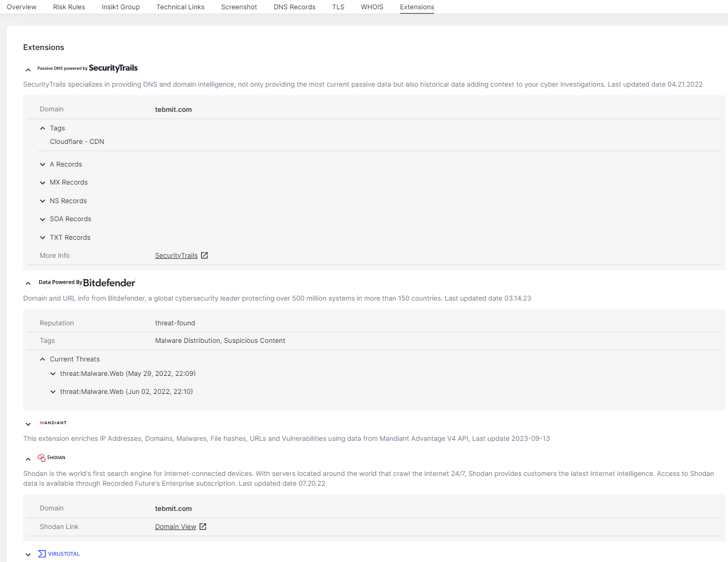This screenshot has height=562, width=728.
Task: Expand the Mandiant extension section
Action: pyautogui.click(x=28, y=424)
